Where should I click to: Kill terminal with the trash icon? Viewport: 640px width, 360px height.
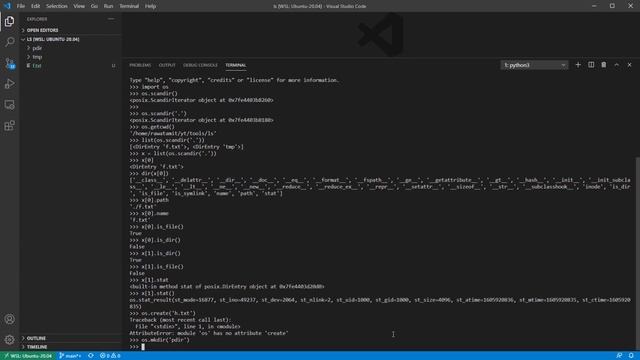click(604, 65)
